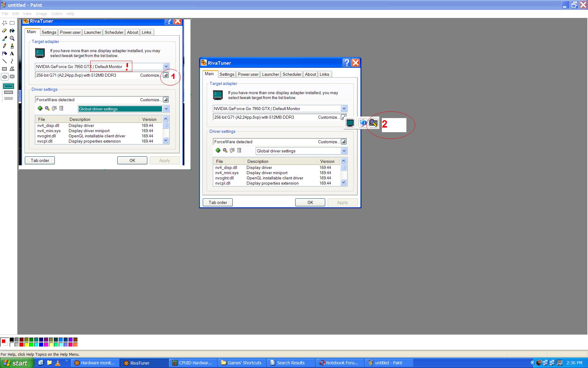The image size is (588, 368).
Task: Open Paint's Colors menu
Action: [57, 14]
